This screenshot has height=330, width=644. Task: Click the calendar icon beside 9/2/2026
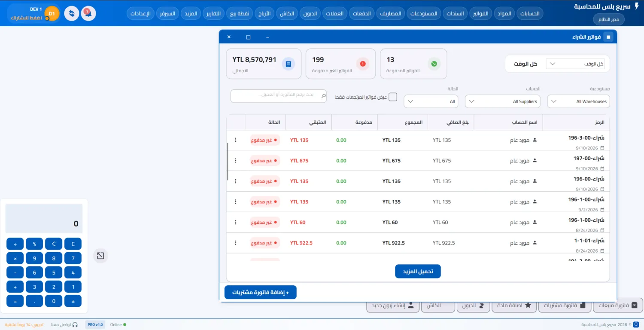click(x=602, y=210)
